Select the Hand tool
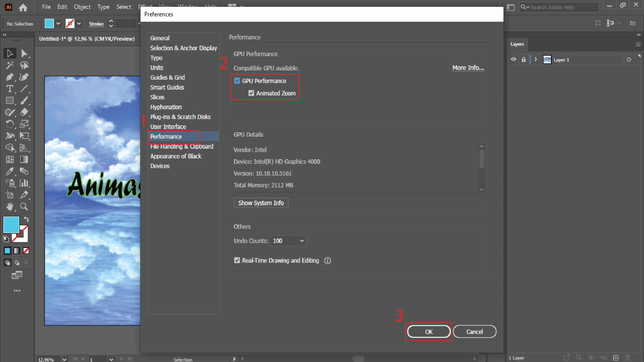The image size is (644, 362). [10, 207]
